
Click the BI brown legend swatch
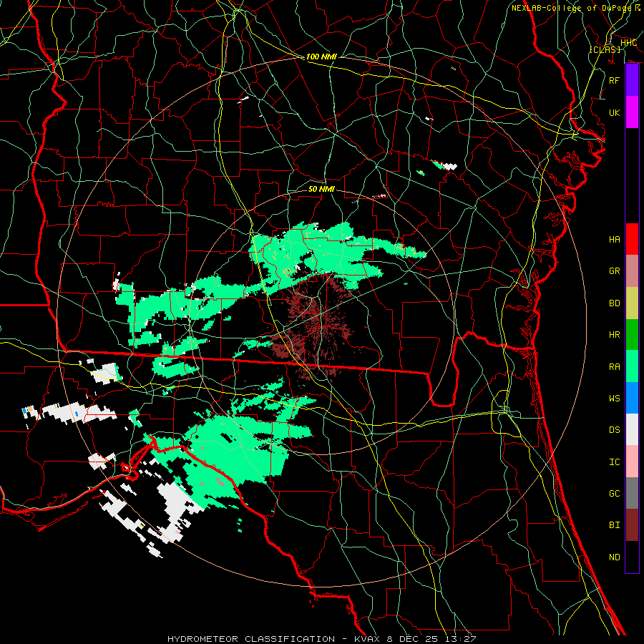tap(632, 525)
